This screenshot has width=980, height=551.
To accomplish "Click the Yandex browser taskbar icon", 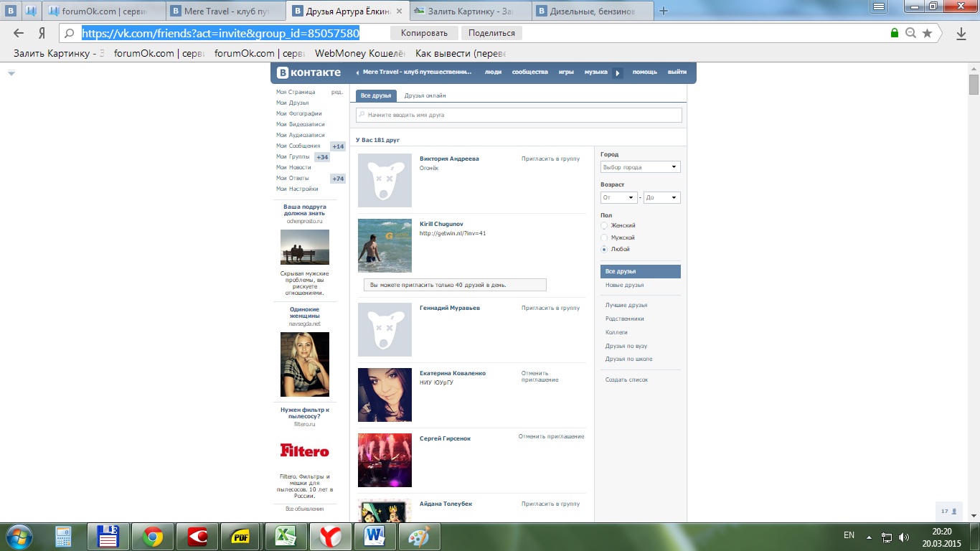I will tap(331, 537).
